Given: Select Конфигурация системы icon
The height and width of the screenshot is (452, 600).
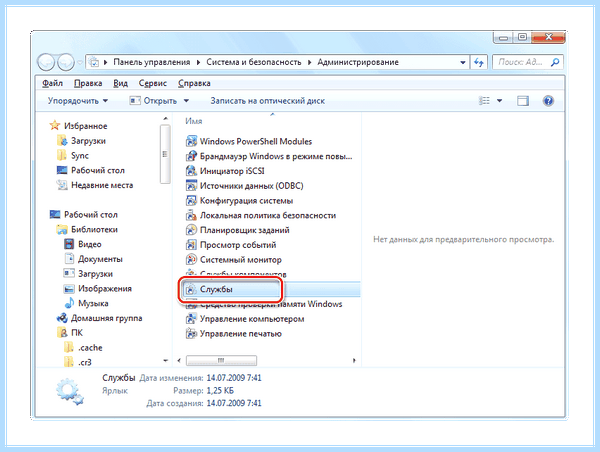Looking at the screenshot, I should (191, 201).
